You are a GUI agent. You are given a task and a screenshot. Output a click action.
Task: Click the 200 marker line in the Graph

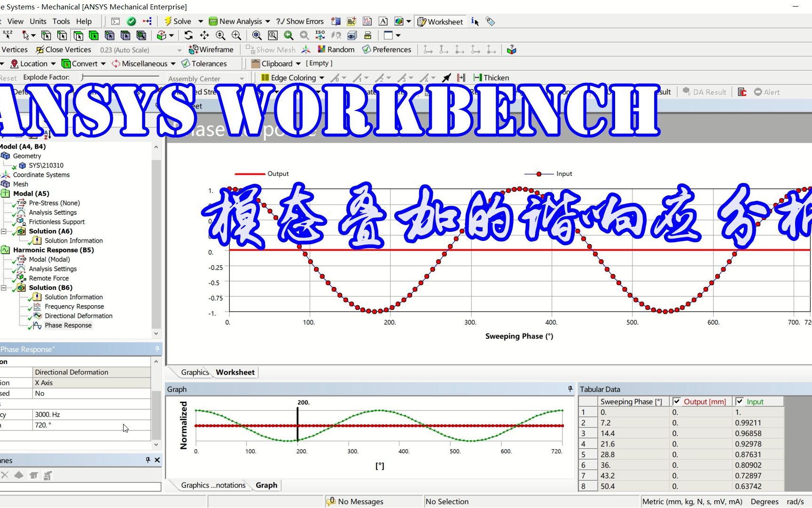[297, 424]
